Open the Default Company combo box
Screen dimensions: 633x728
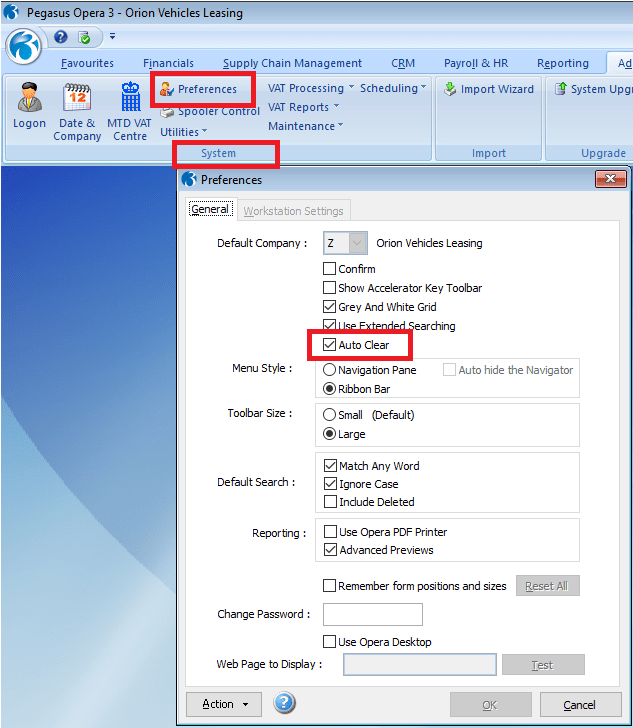345,243
